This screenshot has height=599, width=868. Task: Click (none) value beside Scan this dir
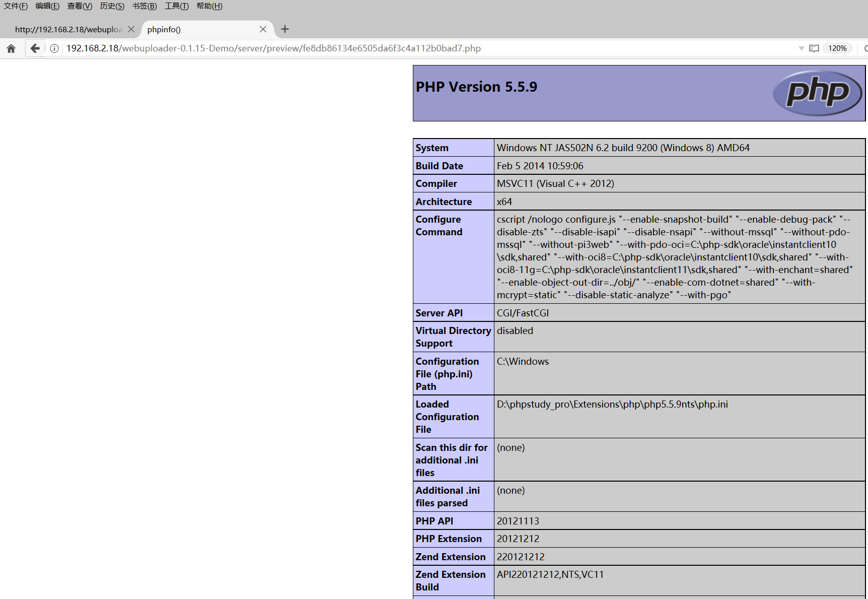pos(511,447)
